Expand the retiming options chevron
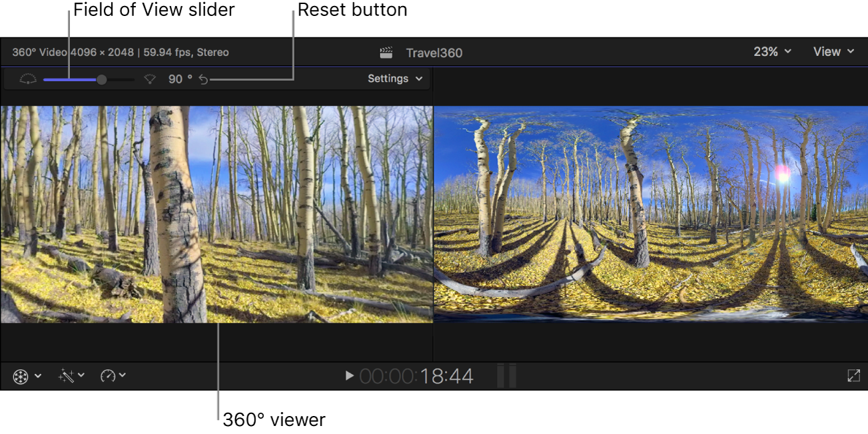Image resolution: width=868 pixels, height=434 pixels. [121, 375]
